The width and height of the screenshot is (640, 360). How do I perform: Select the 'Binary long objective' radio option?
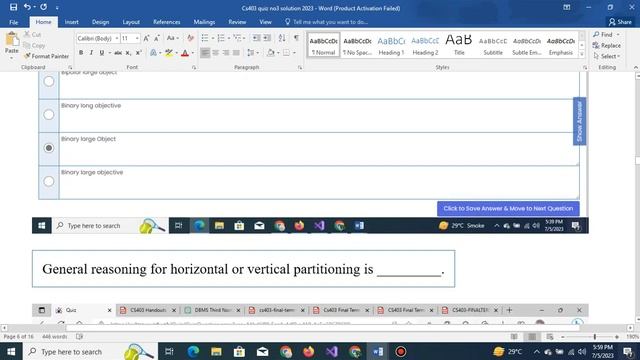(x=49, y=115)
